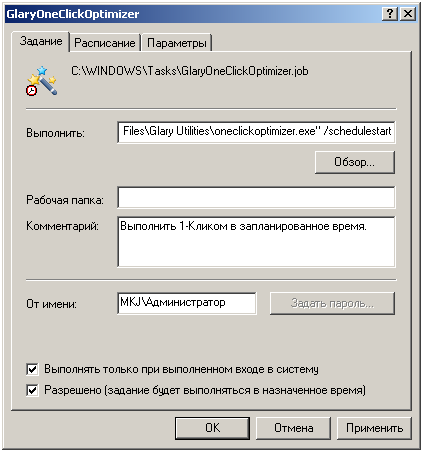Click the Отмена button
The image size is (421, 451).
point(293,428)
